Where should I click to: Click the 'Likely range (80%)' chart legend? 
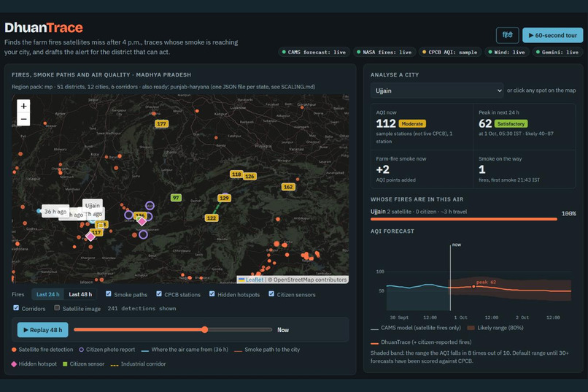click(x=495, y=328)
